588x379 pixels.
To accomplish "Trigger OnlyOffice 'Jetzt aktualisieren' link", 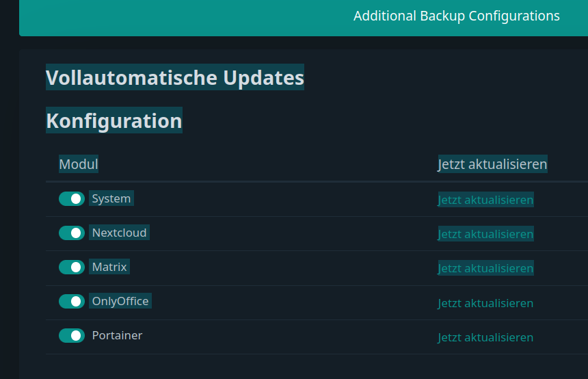I will (x=485, y=303).
